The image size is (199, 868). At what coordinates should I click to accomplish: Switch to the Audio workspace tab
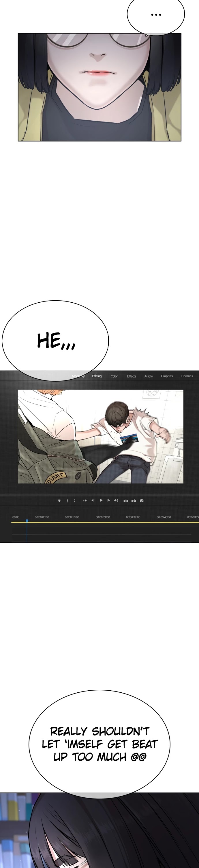149,376
